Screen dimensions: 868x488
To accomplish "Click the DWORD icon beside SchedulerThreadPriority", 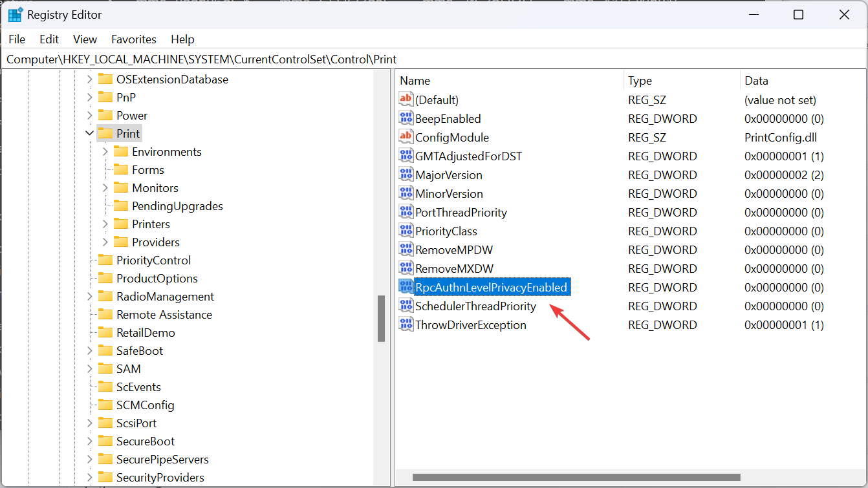I will click(x=406, y=306).
